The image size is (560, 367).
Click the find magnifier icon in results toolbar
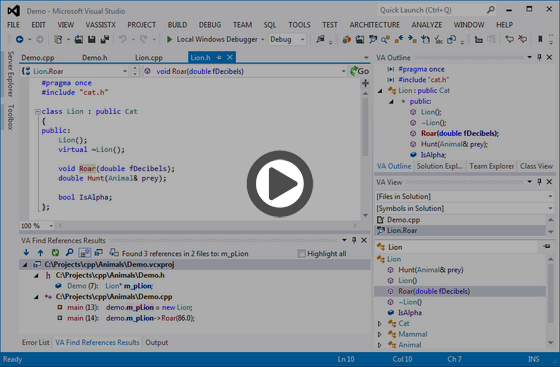pos(69,253)
